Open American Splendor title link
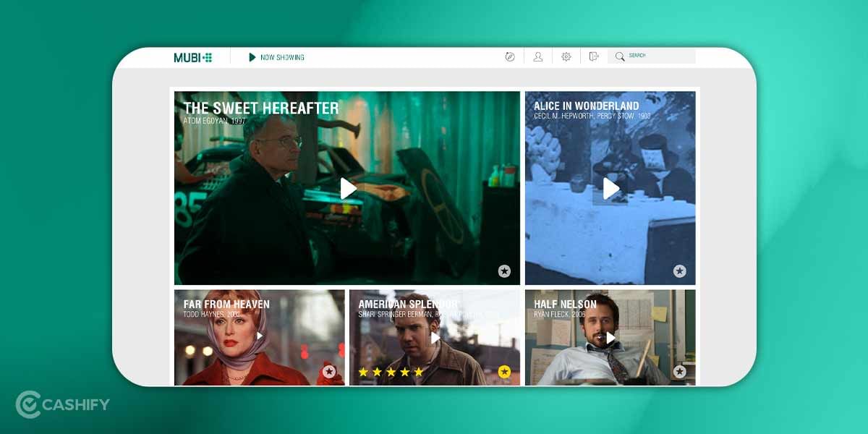The image size is (868, 434). (408, 305)
